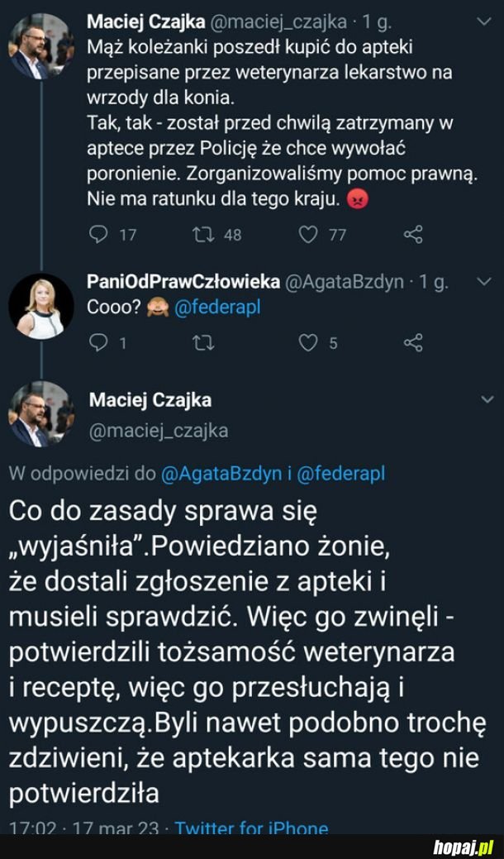Viewport: 504px width, 859px height.
Task: Expand menu chevron on PaniOdPrawCzłowieka's tweet
Action: (485, 282)
